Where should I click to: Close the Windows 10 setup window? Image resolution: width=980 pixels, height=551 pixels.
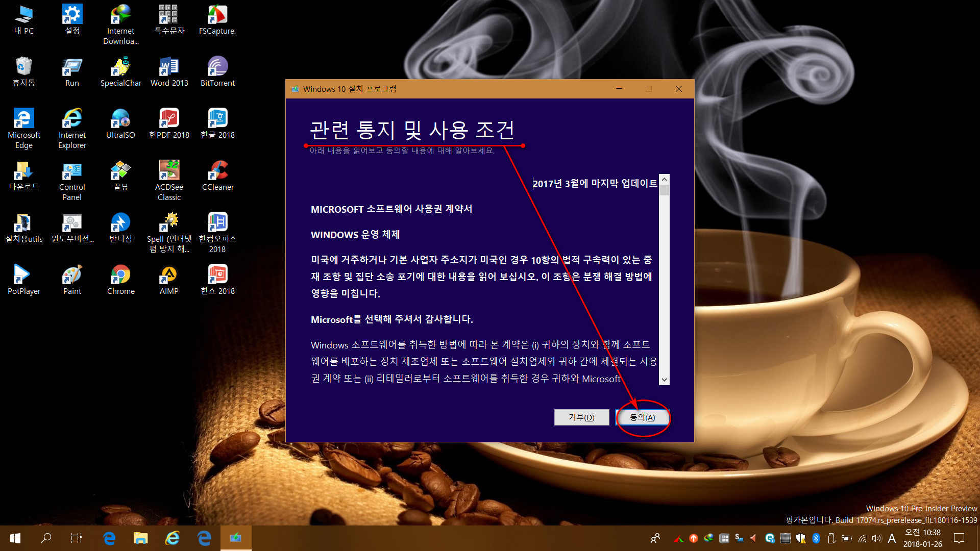pos(679,89)
